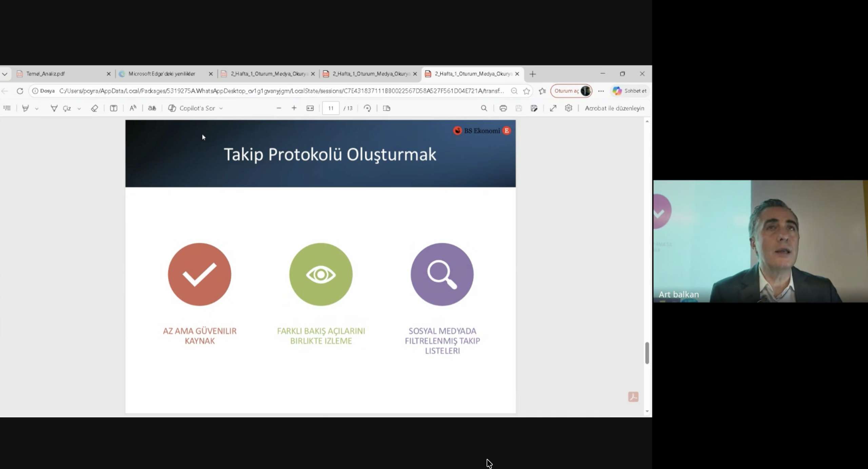Enter fullscreen with the expand arrows icon
Viewport: 868px width, 469px height.
[x=553, y=108]
